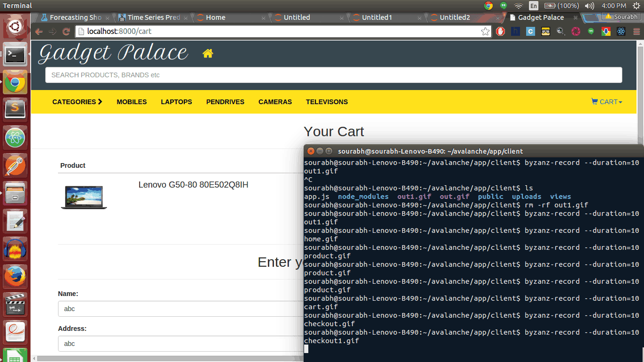This screenshot has height=362, width=644.
Task: Open the magnifier camera extension
Action: point(561,32)
